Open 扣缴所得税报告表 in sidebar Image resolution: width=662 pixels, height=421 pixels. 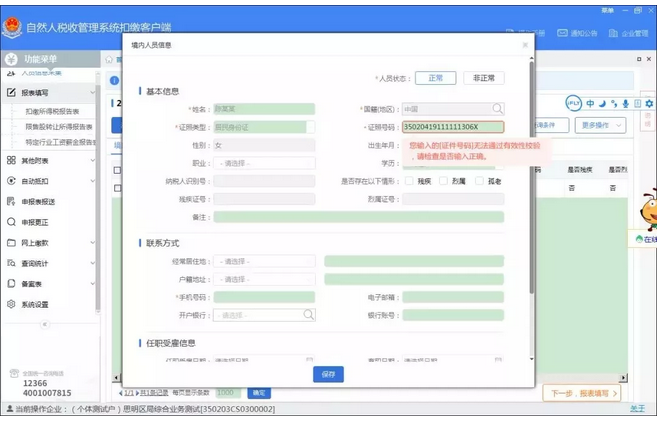(x=52, y=111)
